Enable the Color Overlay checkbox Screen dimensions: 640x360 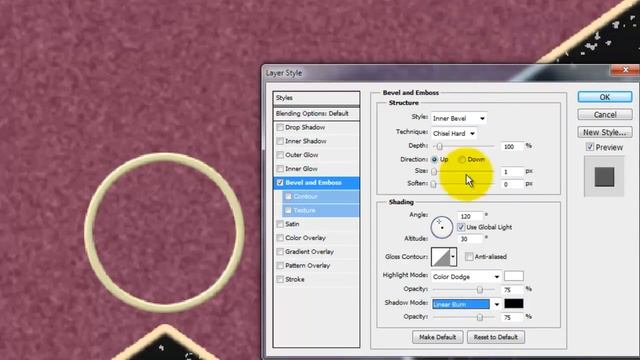(x=280, y=238)
